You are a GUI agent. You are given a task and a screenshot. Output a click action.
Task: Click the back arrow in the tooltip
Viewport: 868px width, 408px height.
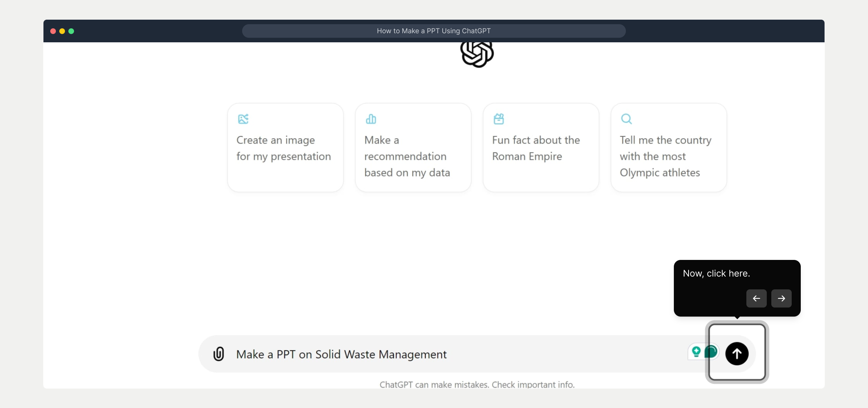coord(756,298)
